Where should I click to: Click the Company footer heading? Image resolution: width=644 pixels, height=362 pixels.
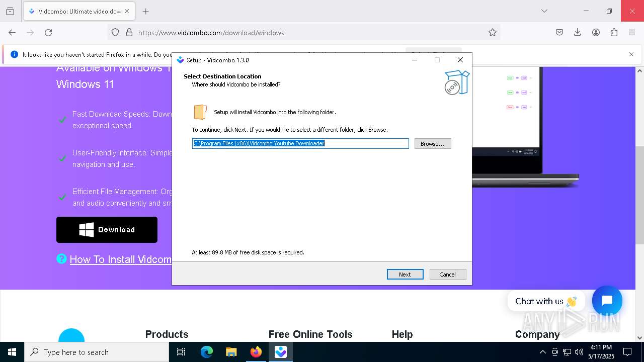coord(537,334)
